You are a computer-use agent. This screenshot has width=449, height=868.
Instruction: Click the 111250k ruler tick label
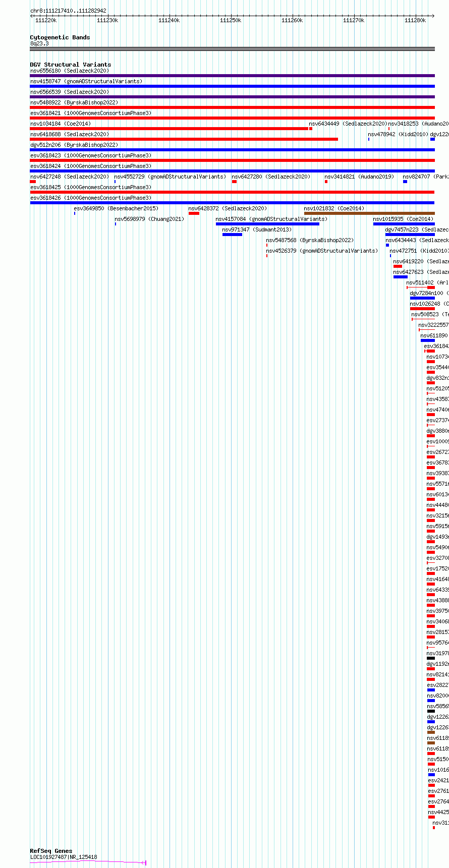[231, 20]
